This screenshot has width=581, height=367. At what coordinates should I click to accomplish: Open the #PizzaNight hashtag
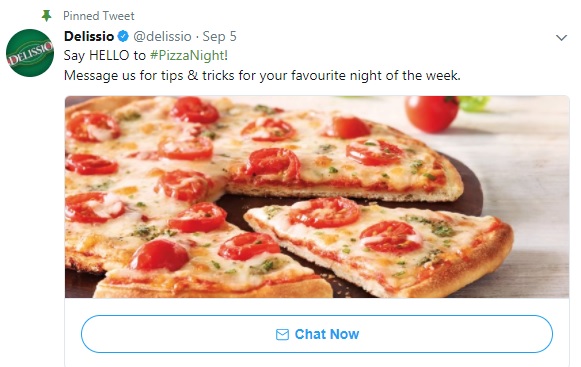point(187,56)
